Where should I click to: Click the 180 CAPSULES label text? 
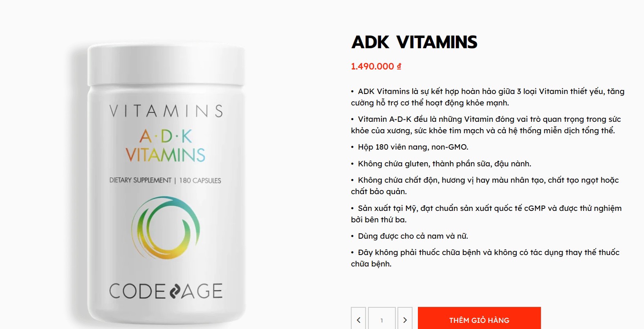coord(200,180)
